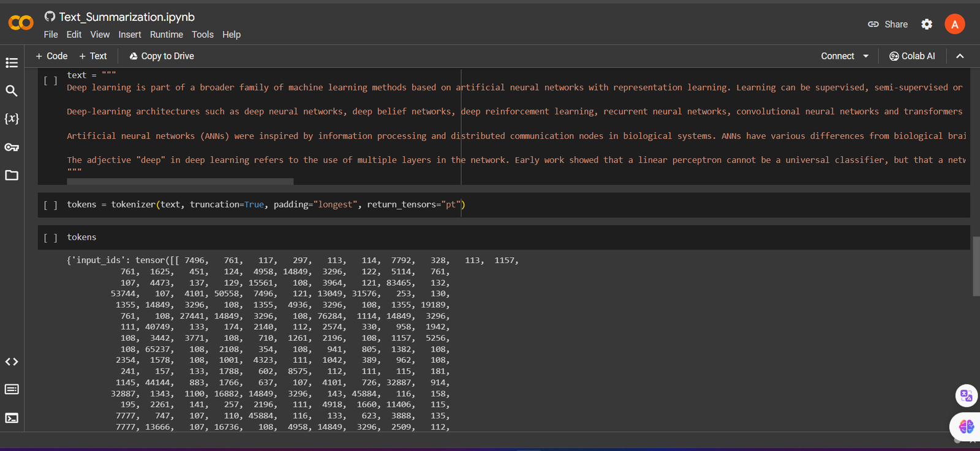980x451 pixels.
Task: Click the user account avatar A
Action: [954, 24]
